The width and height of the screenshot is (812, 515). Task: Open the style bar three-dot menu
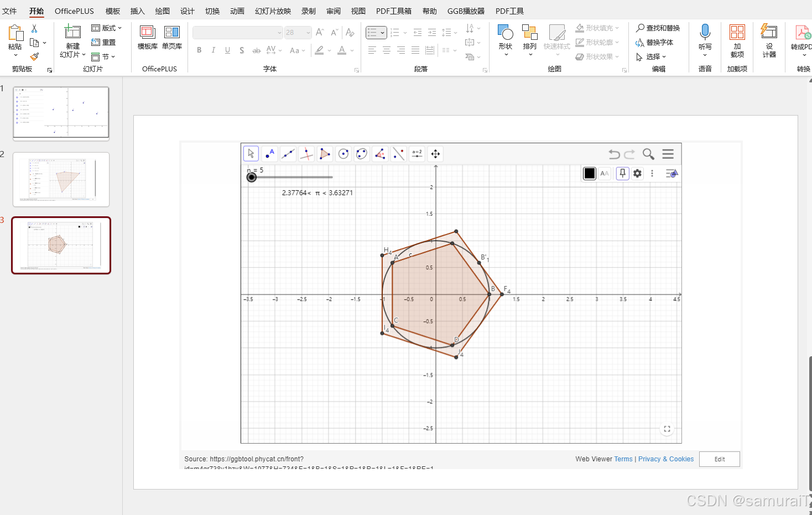tap(652, 173)
